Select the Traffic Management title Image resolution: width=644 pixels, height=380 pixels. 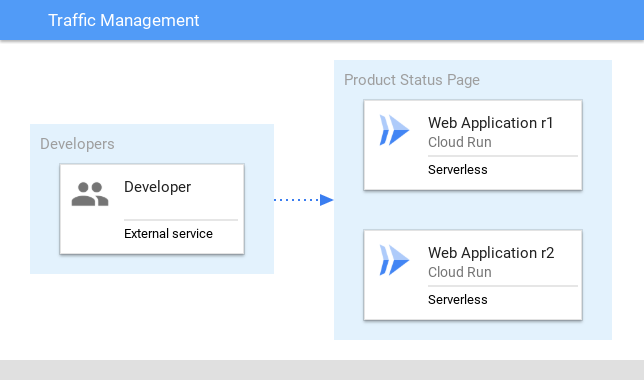(x=124, y=20)
